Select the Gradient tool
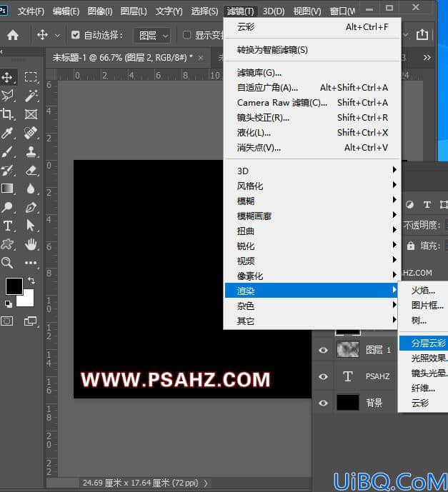The width and height of the screenshot is (448, 492). 7,189
